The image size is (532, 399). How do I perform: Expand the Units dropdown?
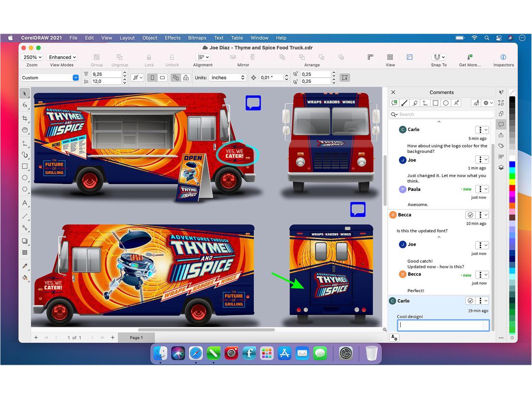click(227, 78)
